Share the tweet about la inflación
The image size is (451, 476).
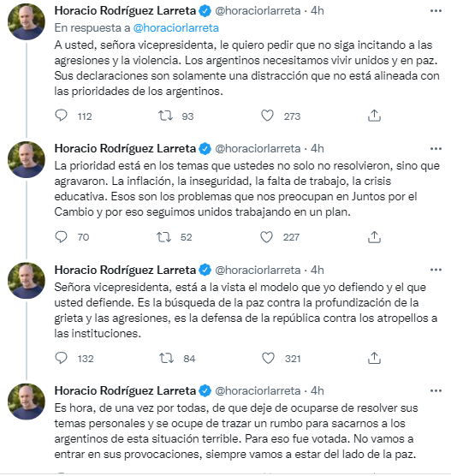374,237
